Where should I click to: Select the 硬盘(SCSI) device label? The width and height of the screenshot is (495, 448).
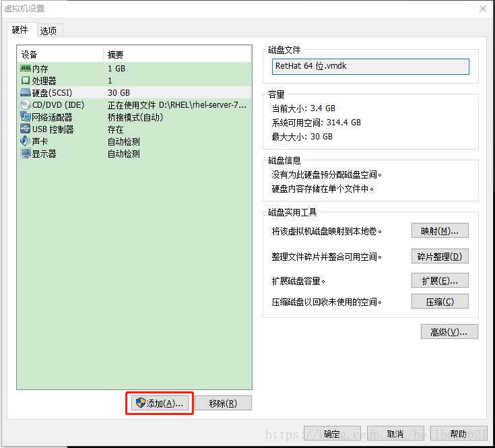(52, 93)
